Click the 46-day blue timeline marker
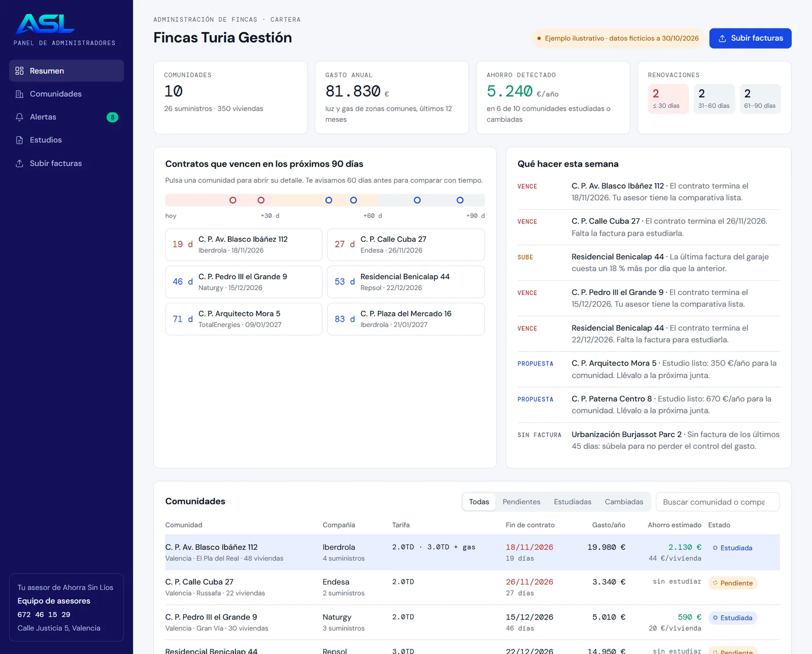The image size is (812, 654). 329,200
